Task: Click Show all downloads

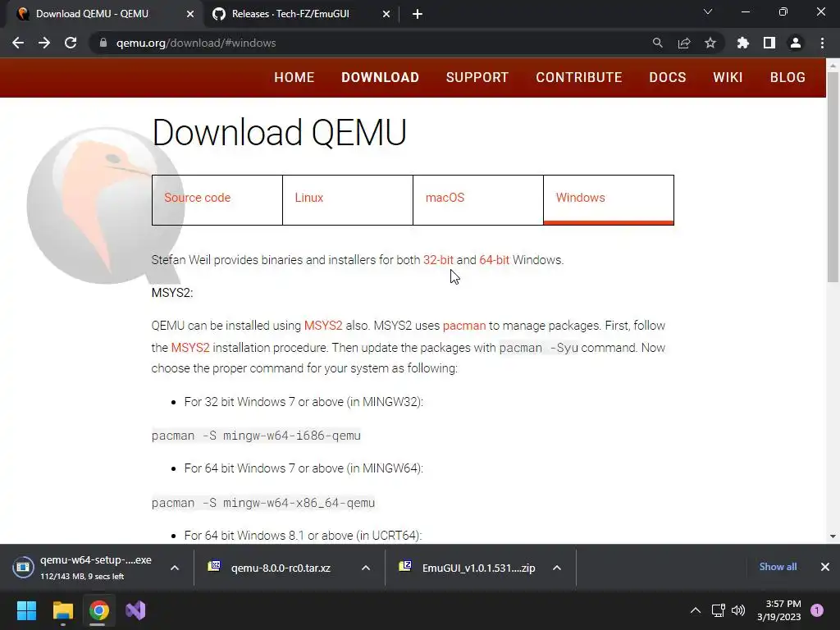Action: point(778,567)
